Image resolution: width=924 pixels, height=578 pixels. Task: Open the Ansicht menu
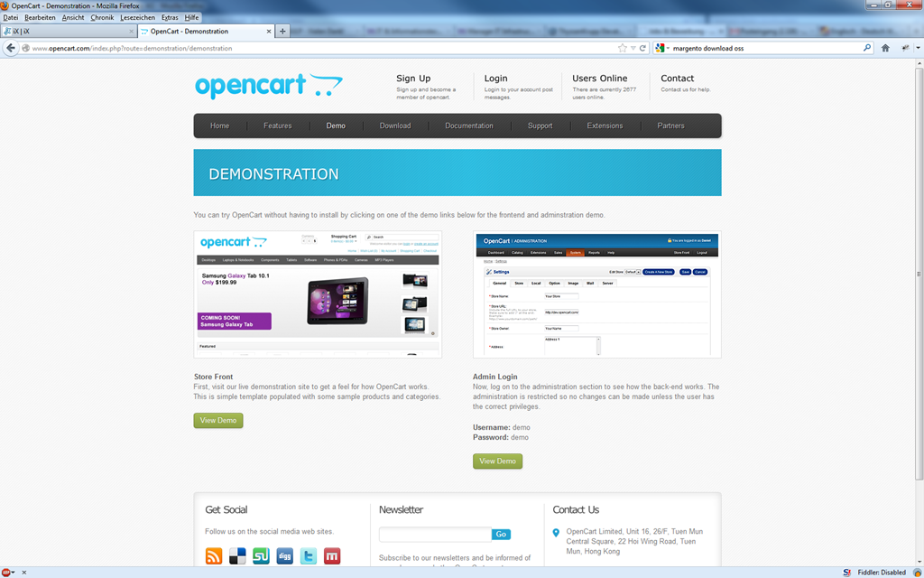pyautogui.click(x=73, y=18)
